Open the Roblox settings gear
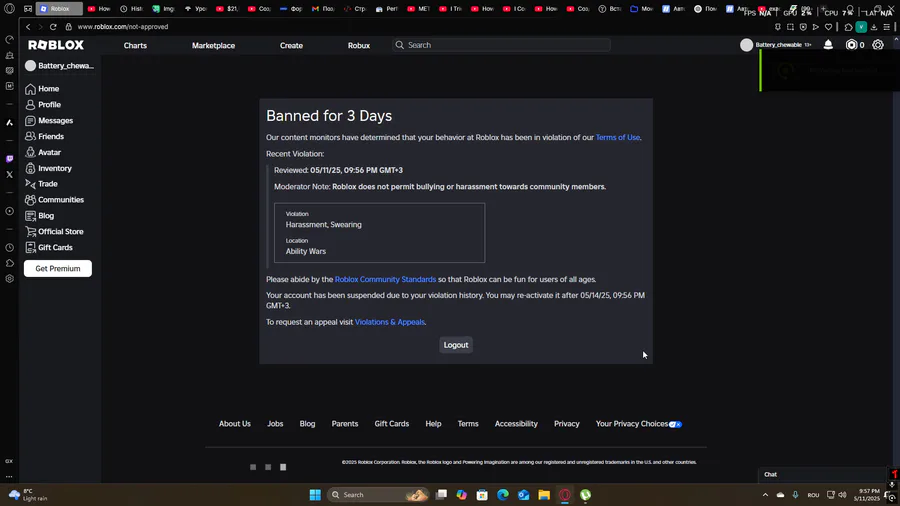Viewport: 900px width, 506px height. click(x=878, y=45)
